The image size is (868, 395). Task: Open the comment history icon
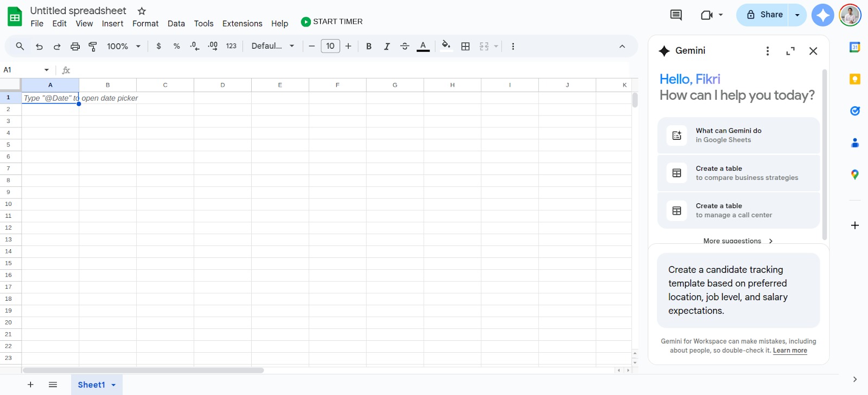click(x=676, y=15)
